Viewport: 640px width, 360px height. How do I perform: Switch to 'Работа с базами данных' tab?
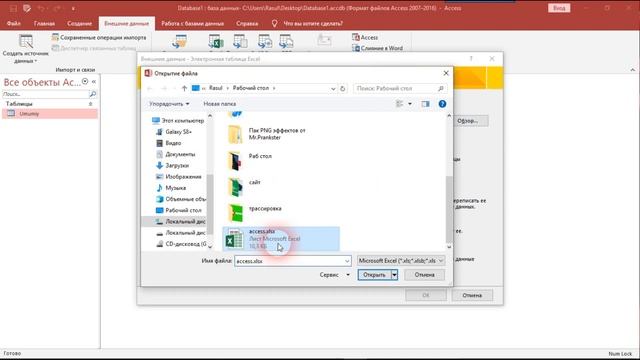tap(192, 24)
